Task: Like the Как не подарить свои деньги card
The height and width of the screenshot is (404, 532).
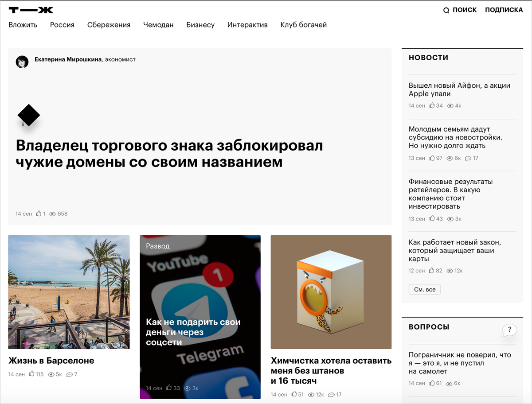Action: pyautogui.click(x=169, y=388)
